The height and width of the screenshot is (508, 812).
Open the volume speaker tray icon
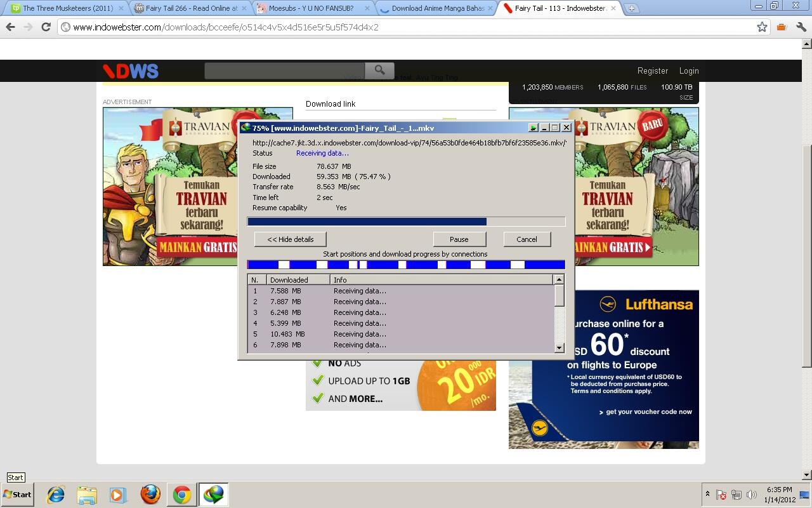[752, 495]
